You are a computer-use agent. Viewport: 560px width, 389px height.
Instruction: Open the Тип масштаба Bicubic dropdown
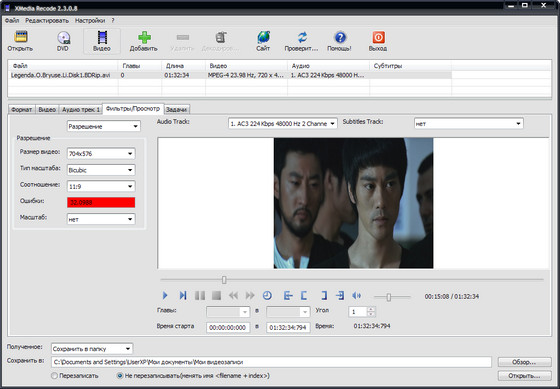pyautogui.click(x=101, y=170)
